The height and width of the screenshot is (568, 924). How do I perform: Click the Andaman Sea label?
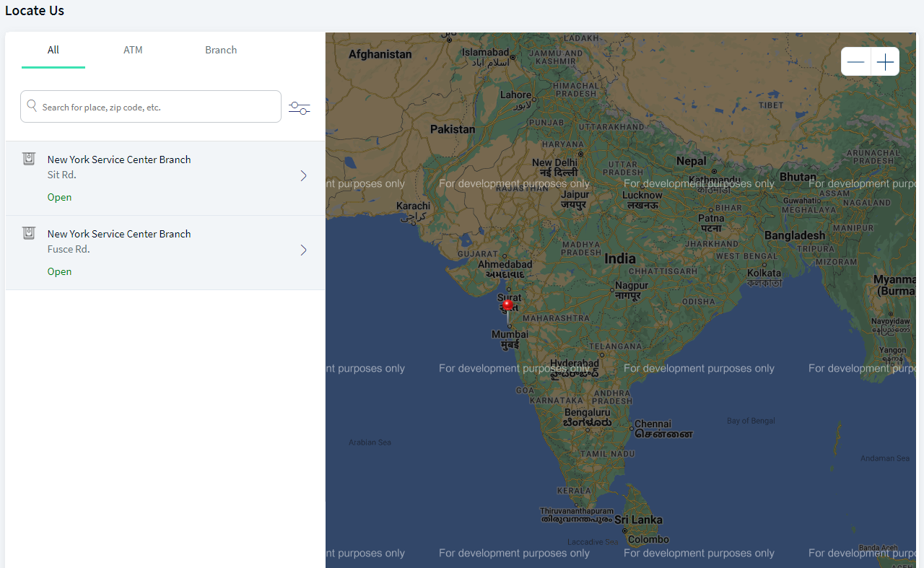tap(885, 458)
